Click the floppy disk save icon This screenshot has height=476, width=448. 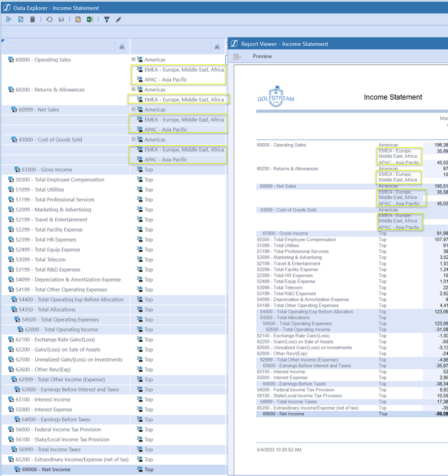61,20
